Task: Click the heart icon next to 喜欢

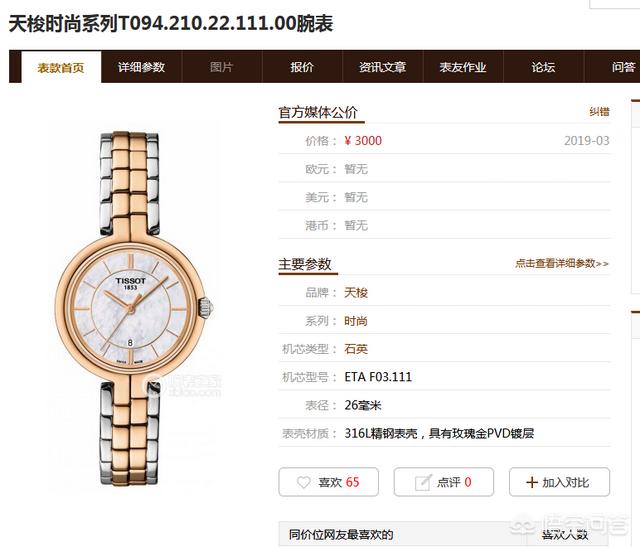Action: point(303,482)
